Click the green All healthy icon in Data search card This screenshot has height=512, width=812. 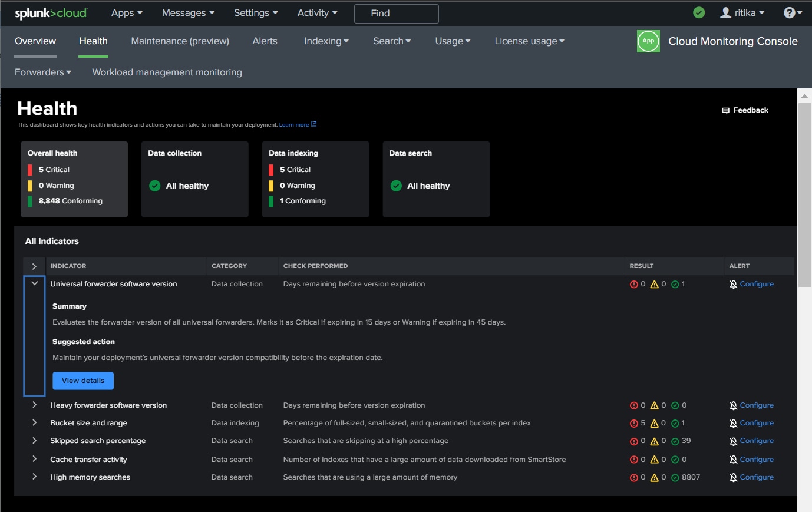click(396, 186)
